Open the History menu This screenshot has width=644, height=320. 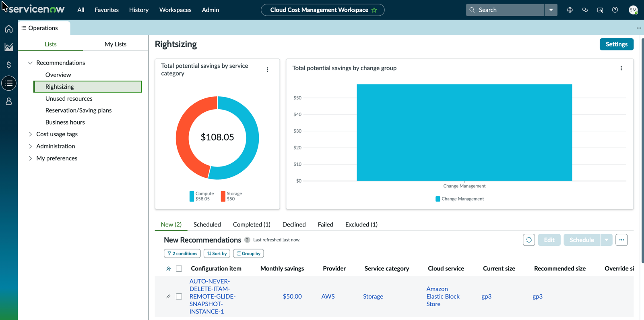coord(139,10)
